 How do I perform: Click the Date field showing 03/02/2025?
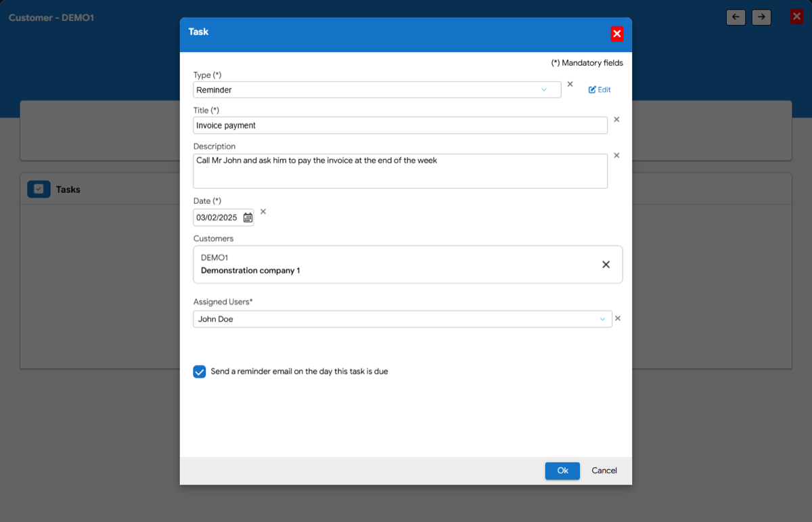223,217
